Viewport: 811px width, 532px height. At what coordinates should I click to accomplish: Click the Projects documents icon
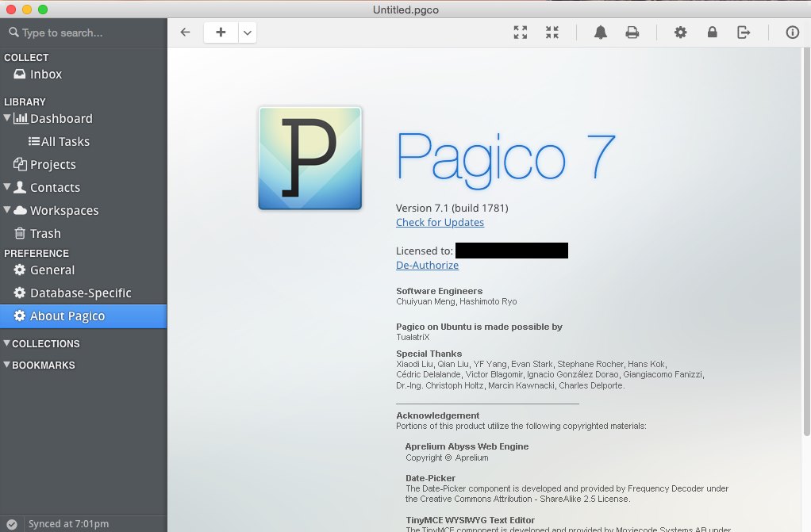coord(20,164)
